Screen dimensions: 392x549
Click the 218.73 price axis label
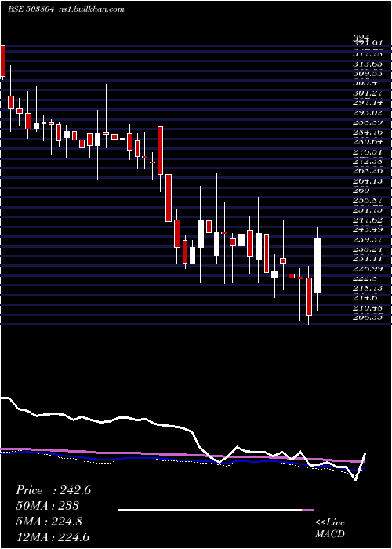click(x=367, y=288)
